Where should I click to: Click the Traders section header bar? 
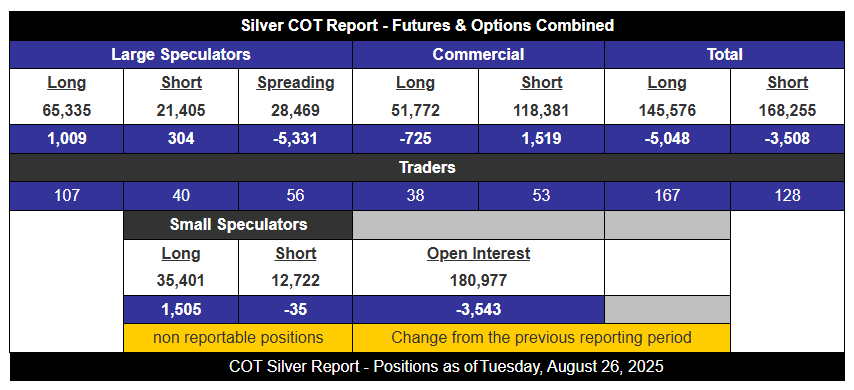pyautogui.click(x=427, y=167)
